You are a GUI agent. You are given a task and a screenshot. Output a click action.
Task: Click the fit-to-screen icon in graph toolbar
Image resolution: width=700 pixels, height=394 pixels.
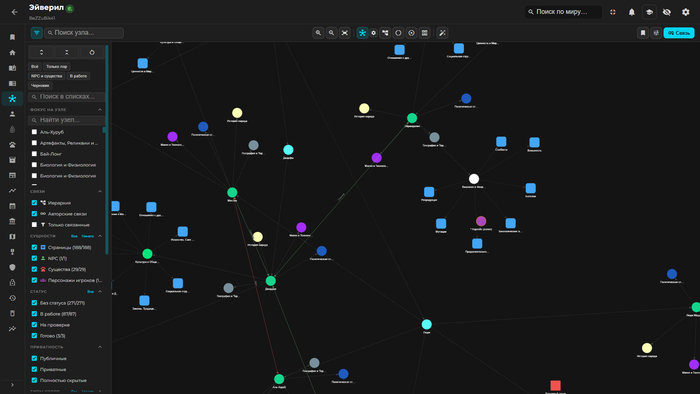point(345,33)
